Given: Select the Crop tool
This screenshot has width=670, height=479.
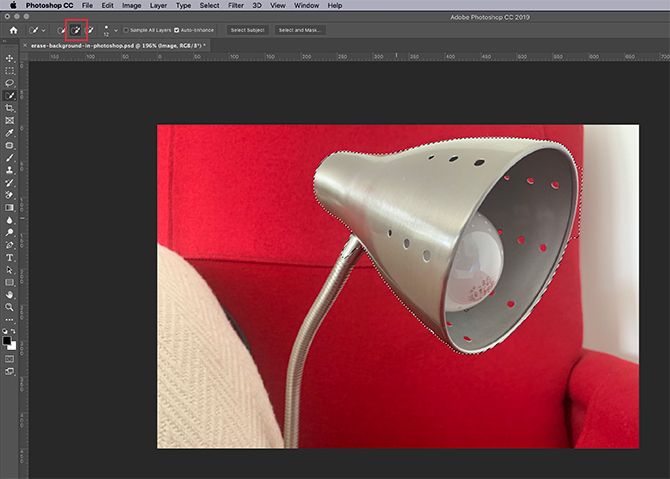Looking at the screenshot, I should pos(9,108).
